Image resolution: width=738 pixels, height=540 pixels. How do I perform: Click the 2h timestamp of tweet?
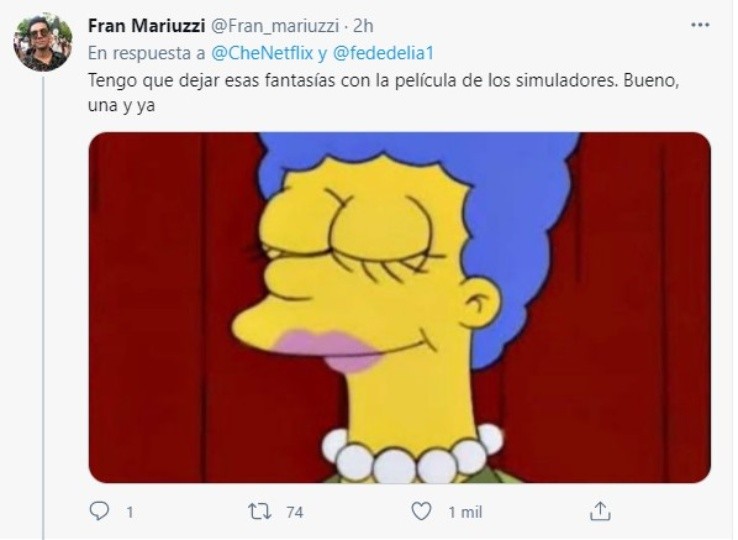pos(363,26)
